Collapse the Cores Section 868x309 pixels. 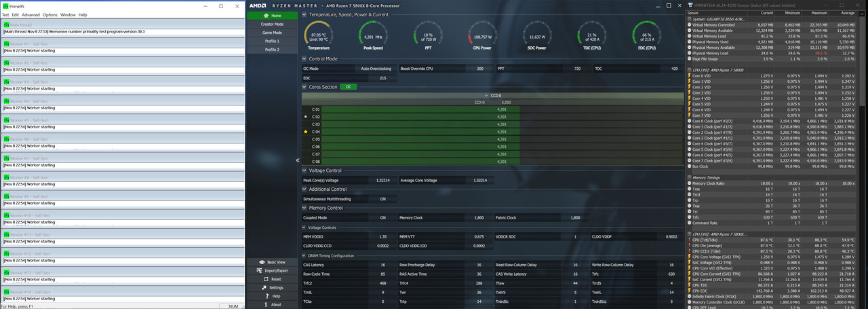(304, 87)
